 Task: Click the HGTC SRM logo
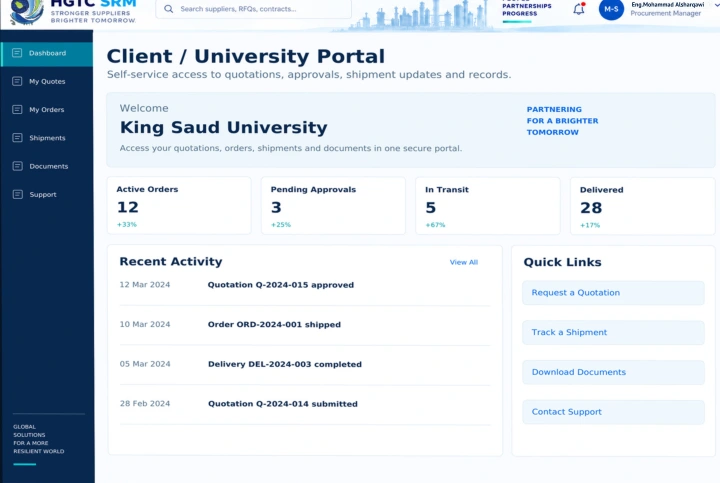[x=73, y=11]
